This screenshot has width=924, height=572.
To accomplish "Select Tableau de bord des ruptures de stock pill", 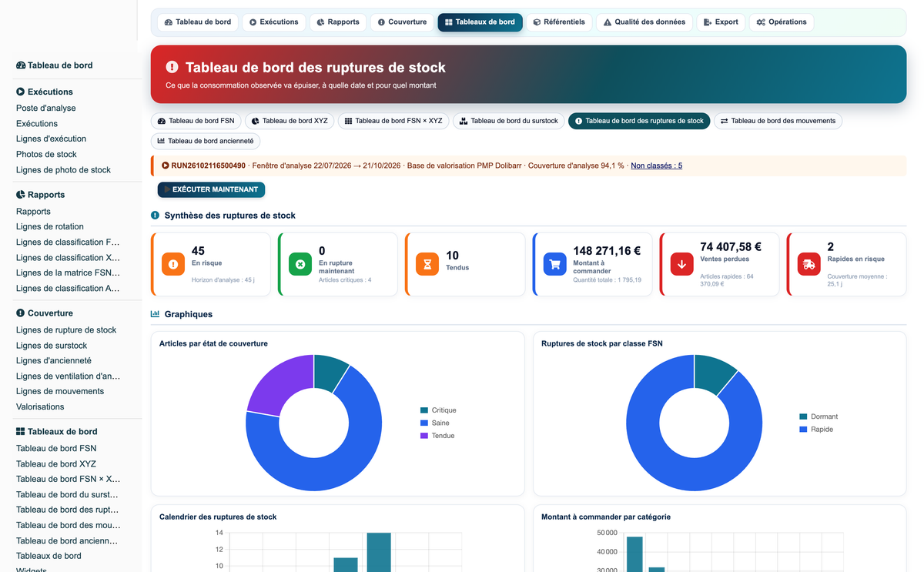I will coord(639,121).
